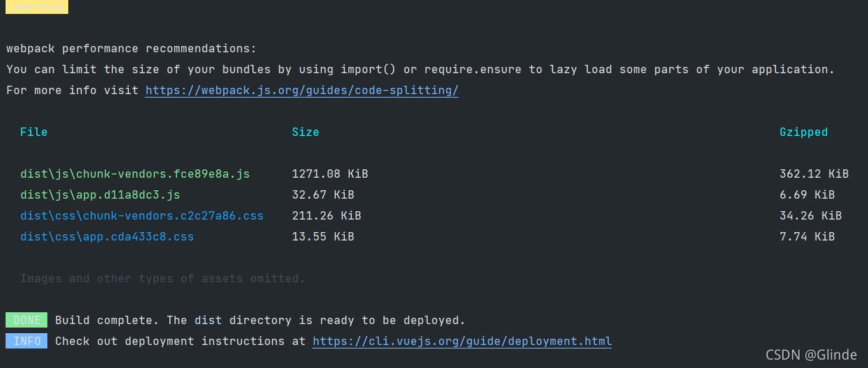Click the CSDN @Glinde watermark
Screen dimensions: 868x368
coord(812,355)
